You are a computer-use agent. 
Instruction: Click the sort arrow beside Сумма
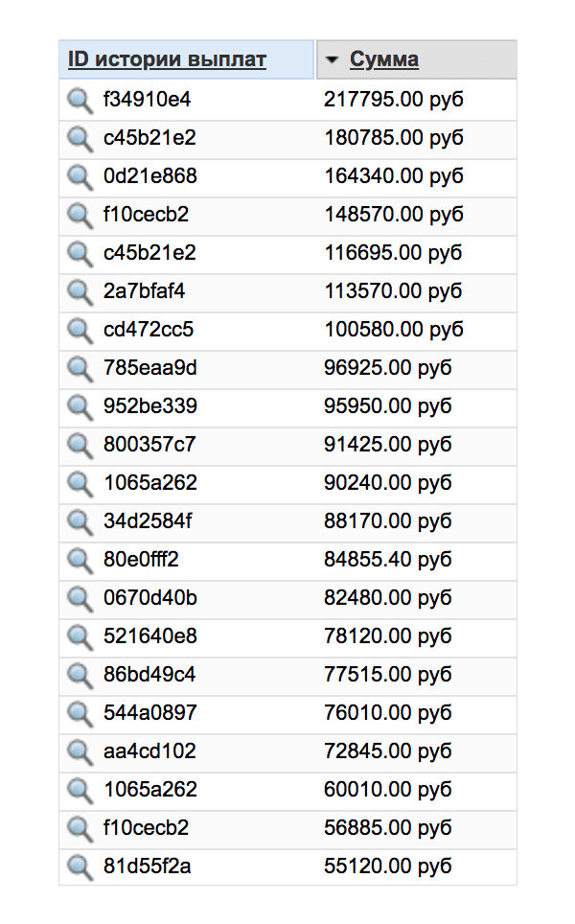pos(332,60)
